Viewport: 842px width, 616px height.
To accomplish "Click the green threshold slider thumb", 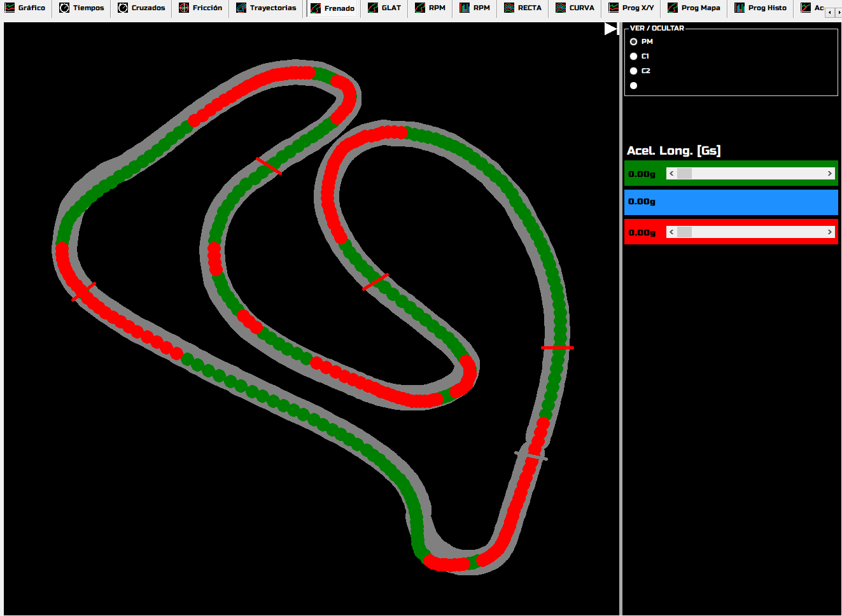I will 684,174.
